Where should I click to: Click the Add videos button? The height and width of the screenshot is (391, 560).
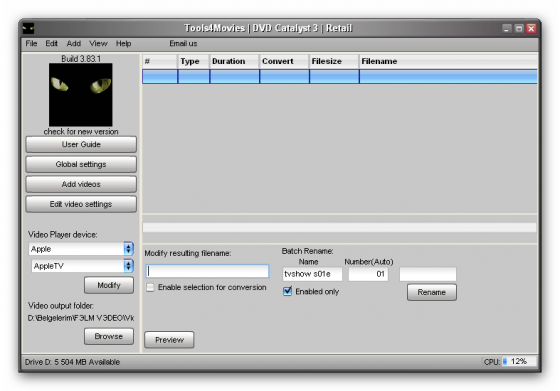81,184
